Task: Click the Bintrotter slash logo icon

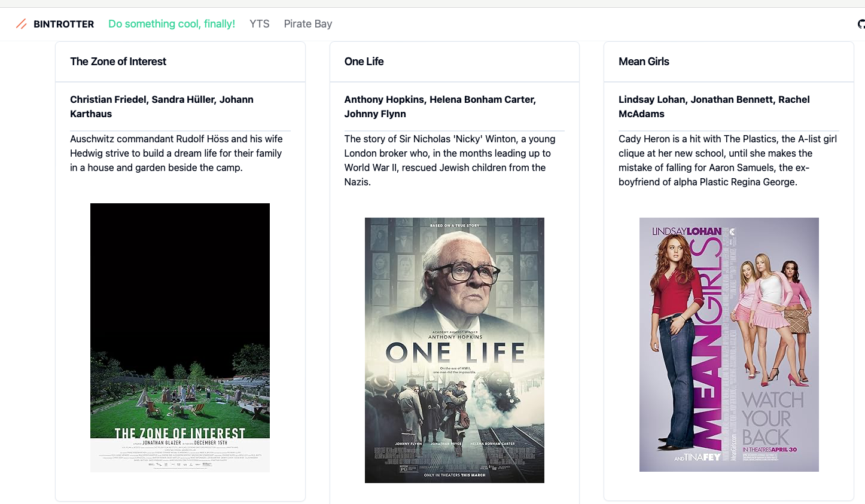Action: 22,24
